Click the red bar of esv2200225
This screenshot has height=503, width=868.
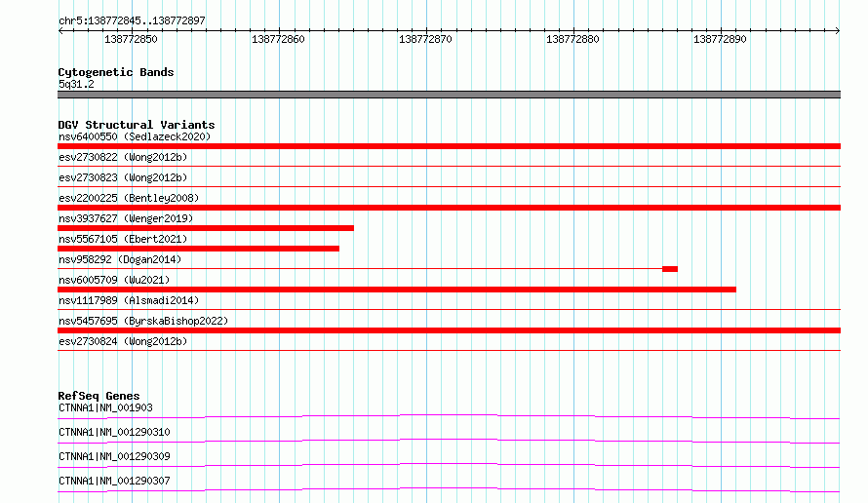[x=449, y=208]
